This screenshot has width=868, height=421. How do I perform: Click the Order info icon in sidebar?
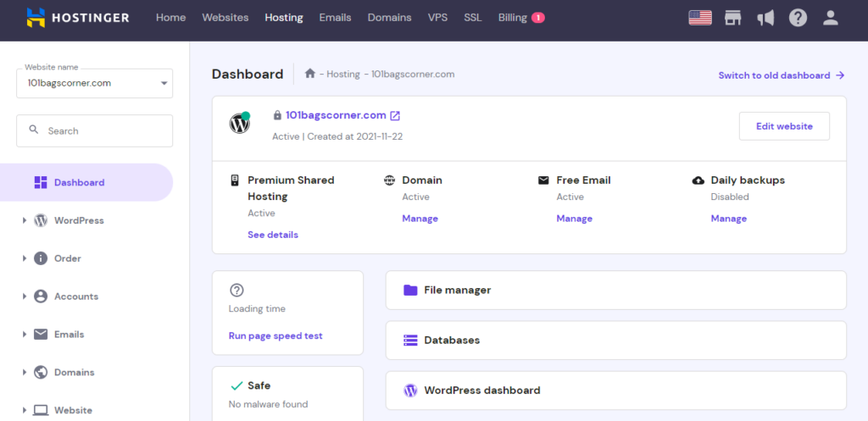pyautogui.click(x=41, y=258)
